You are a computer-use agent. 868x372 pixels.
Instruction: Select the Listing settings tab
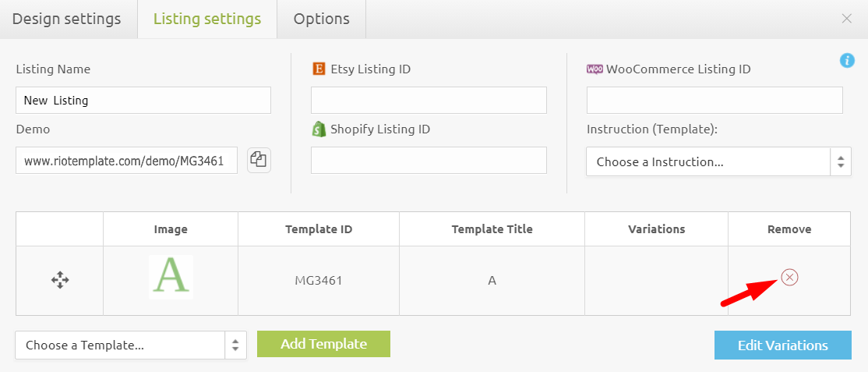pos(207,19)
